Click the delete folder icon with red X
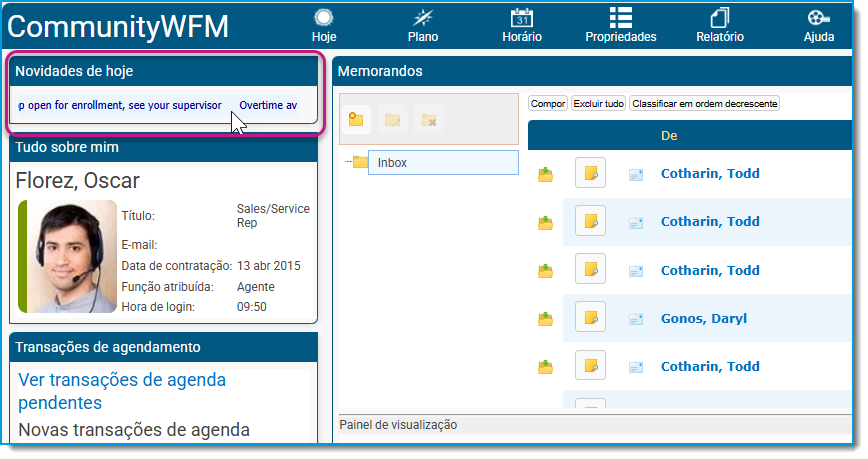The width and height of the screenshot is (868, 459). 428,119
